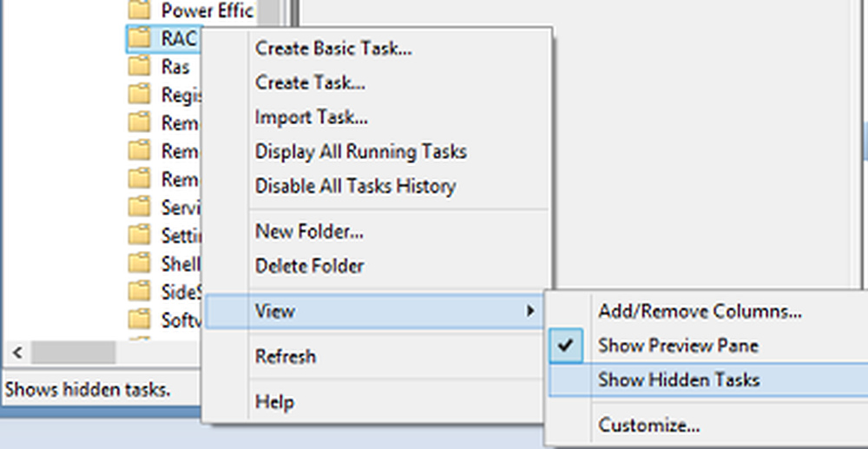Select Import Task menu entry
The width and height of the screenshot is (868, 449).
(x=312, y=117)
